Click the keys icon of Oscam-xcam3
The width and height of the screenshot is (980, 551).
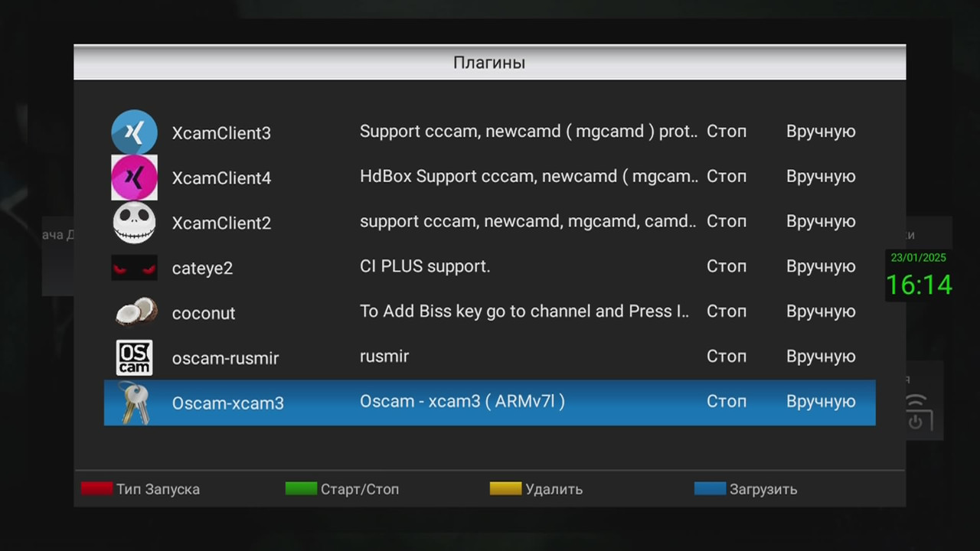[x=134, y=403]
